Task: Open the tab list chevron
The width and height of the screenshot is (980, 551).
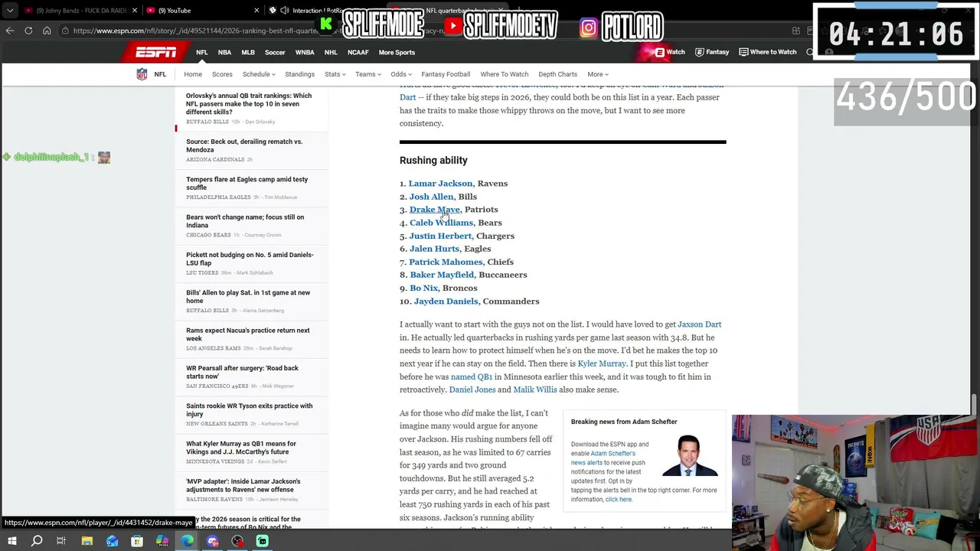Action: (10, 11)
